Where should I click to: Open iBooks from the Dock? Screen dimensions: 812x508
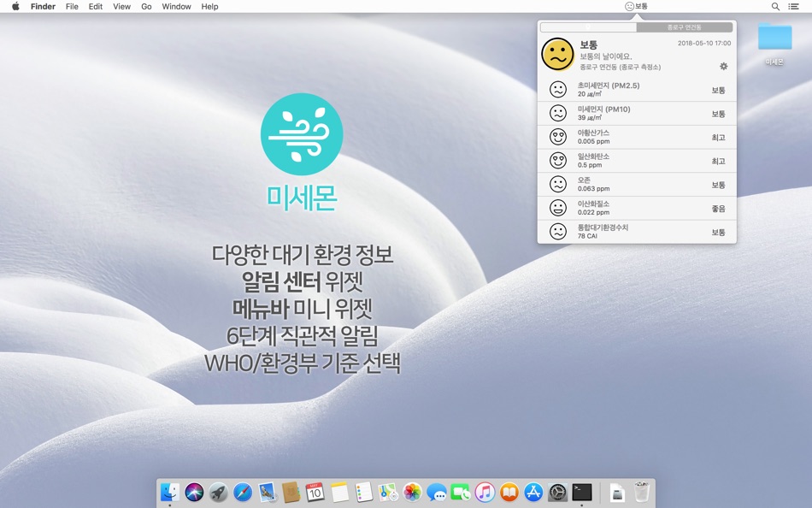(x=509, y=492)
